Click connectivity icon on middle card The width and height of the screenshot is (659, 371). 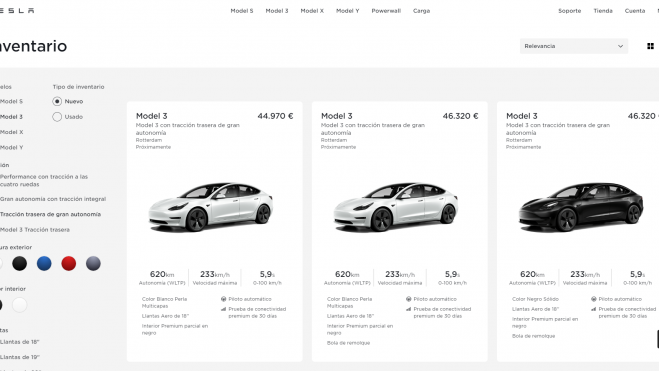tap(409, 309)
